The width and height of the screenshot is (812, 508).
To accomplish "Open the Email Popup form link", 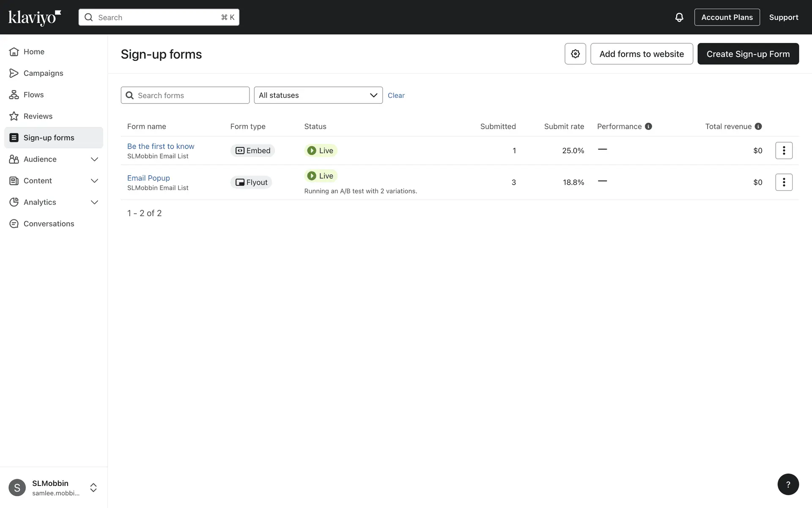I will [x=148, y=178].
